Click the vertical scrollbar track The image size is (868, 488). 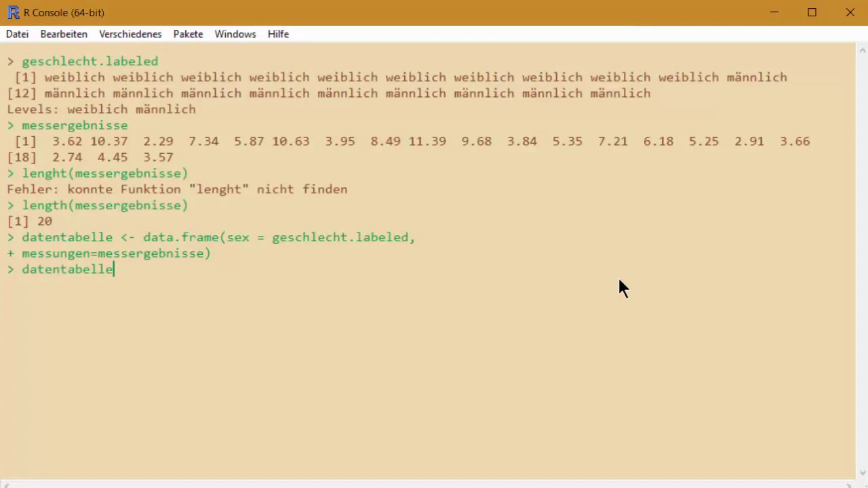(x=863, y=262)
